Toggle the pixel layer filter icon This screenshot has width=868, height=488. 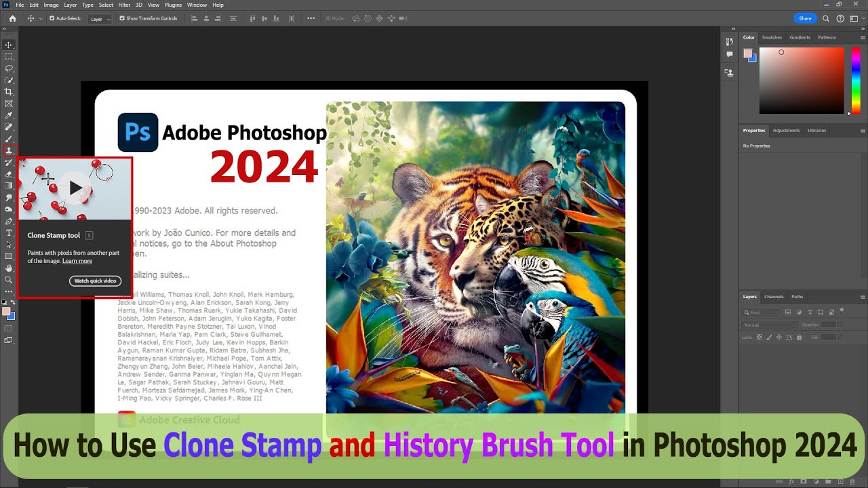(787, 312)
